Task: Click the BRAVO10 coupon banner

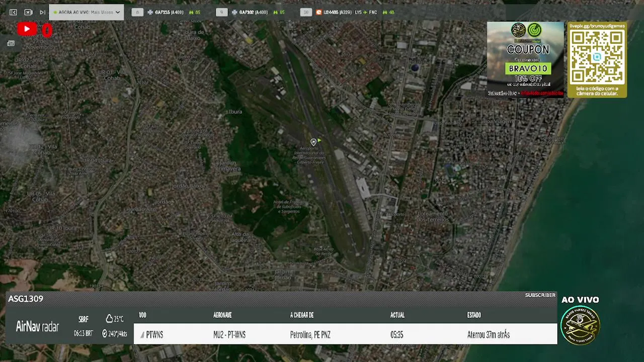Action: 525,59
